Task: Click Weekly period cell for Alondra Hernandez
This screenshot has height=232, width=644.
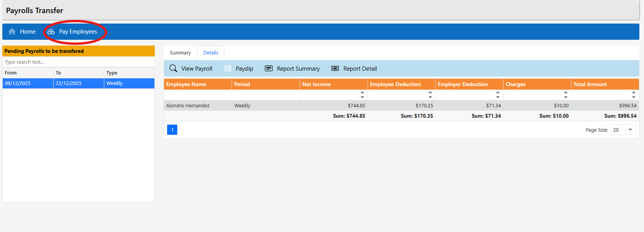Action: pyautogui.click(x=266, y=105)
